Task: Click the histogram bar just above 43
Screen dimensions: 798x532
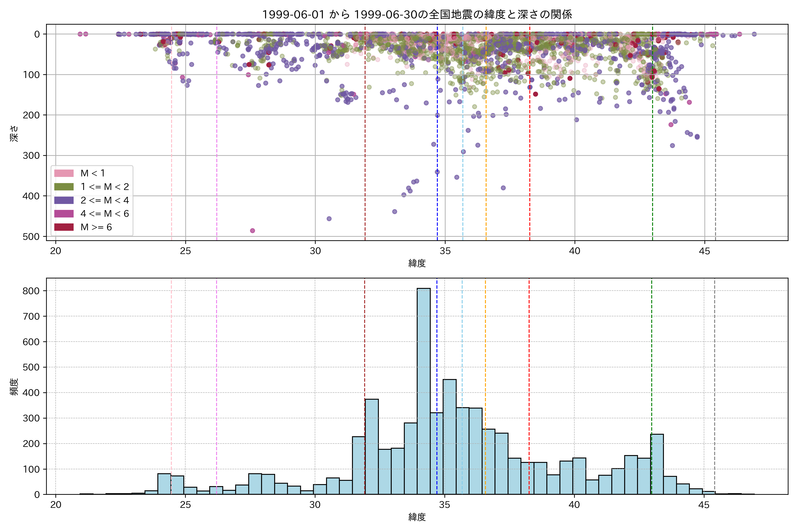Action: (x=657, y=464)
